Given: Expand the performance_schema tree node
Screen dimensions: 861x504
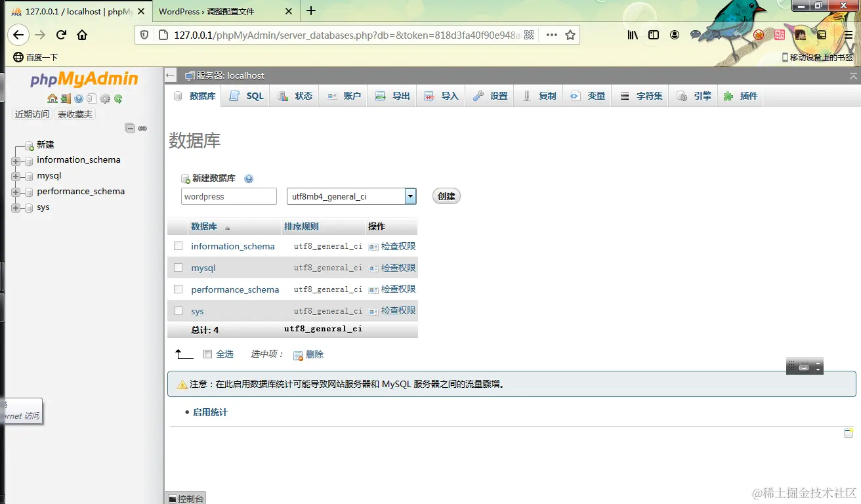Looking at the screenshot, I should [x=16, y=191].
